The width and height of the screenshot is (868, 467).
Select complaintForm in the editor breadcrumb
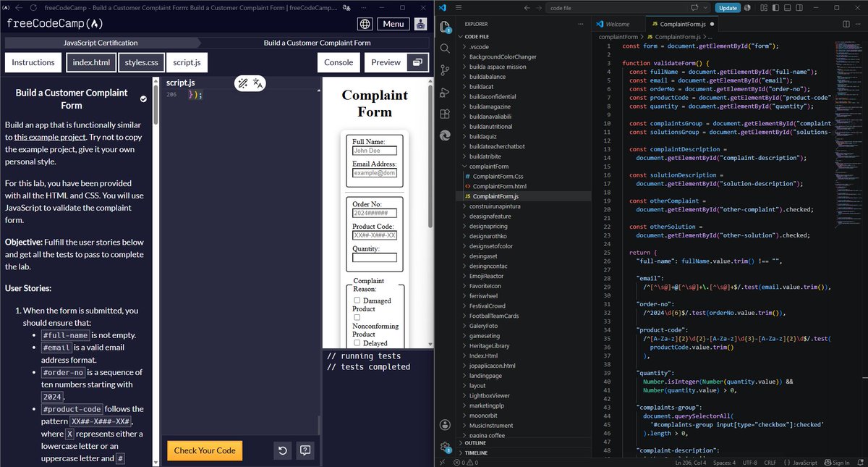tap(618, 36)
